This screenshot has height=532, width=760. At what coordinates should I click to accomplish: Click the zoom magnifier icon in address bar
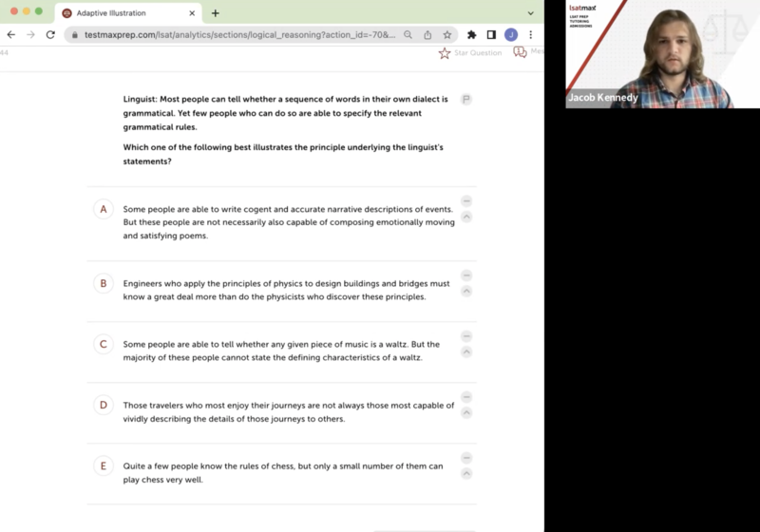coord(408,34)
